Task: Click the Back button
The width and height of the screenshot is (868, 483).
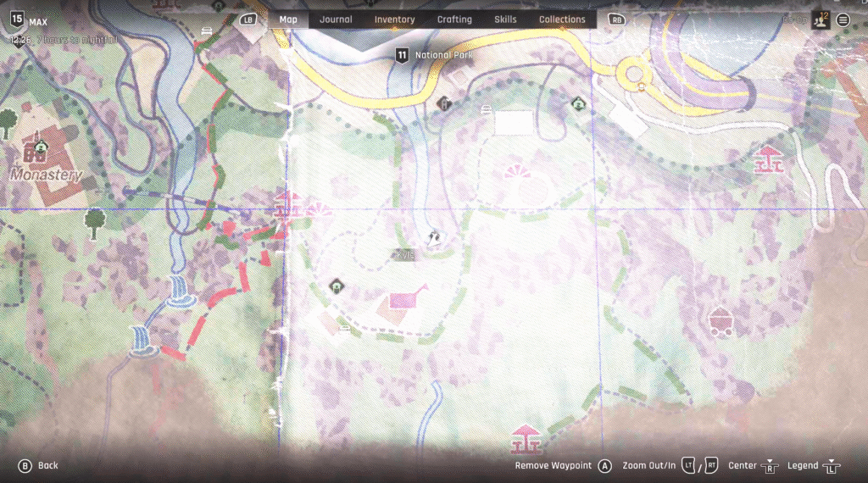Action: click(x=39, y=465)
